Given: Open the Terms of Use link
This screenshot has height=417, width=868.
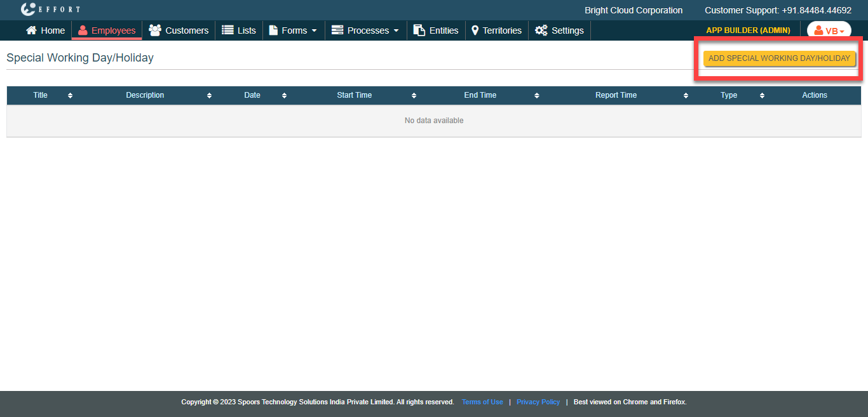Looking at the screenshot, I should [482, 402].
